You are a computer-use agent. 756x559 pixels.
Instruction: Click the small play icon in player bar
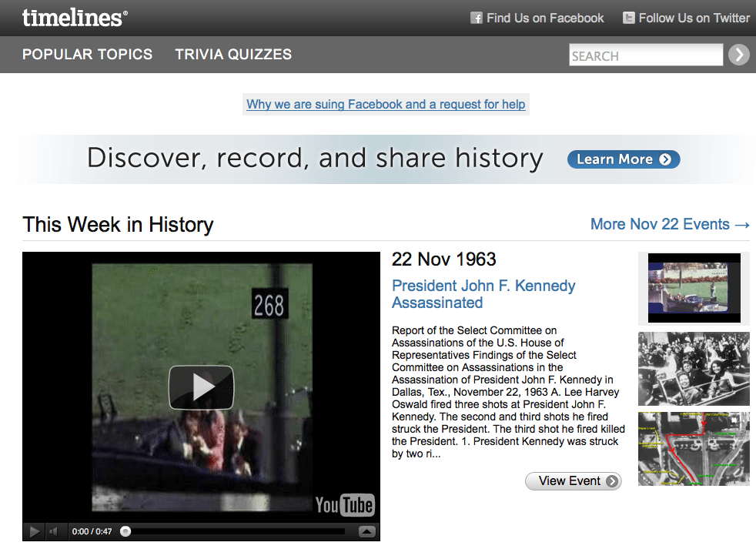click(x=34, y=531)
